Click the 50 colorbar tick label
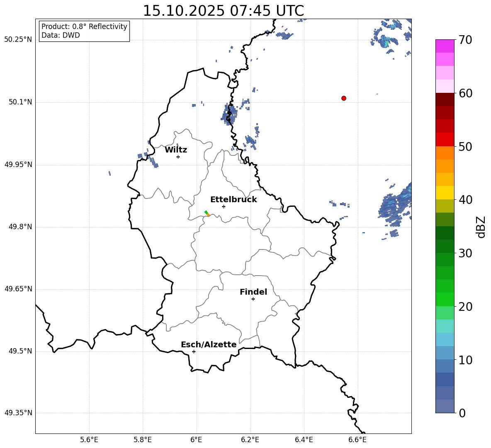This screenshot has width=491, height=448. [x=465, y=147]
